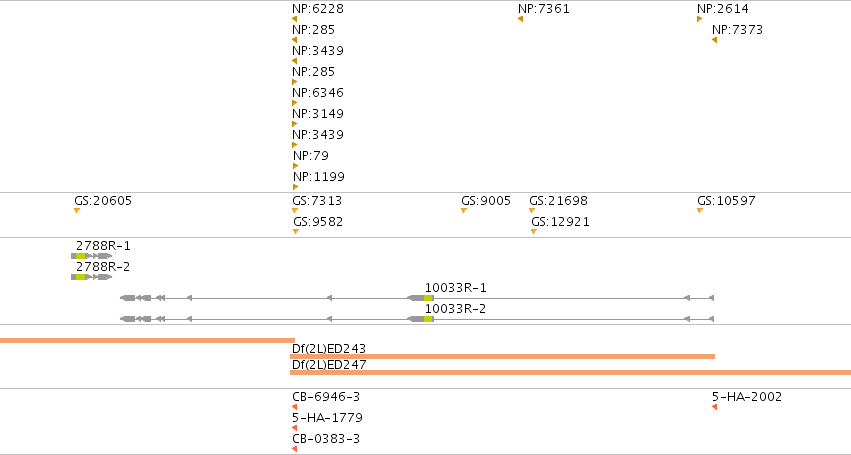Select the marker triangle below GS:12921

pos(534,232)
